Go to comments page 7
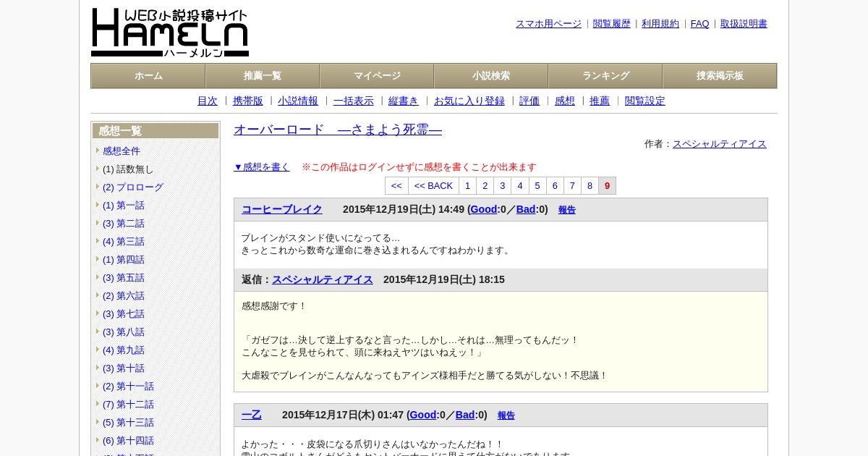This screenshot has height=456, width=868. pos(572,186)
